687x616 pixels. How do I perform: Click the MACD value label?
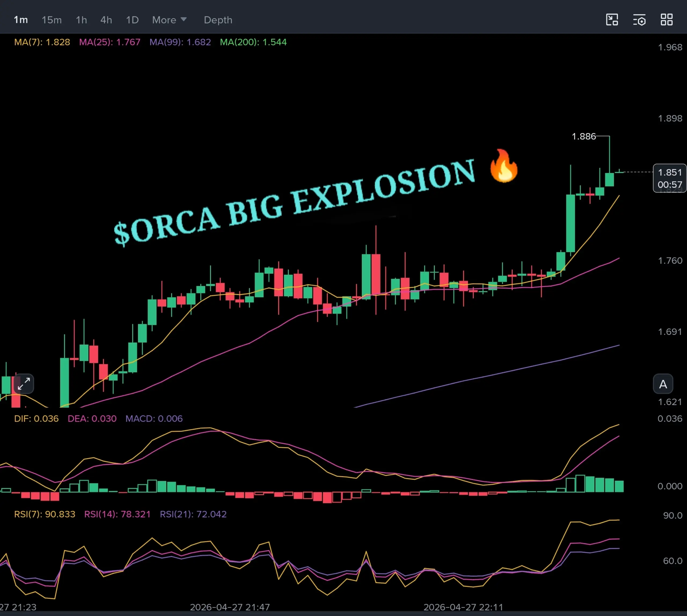(x=154, y=419)
